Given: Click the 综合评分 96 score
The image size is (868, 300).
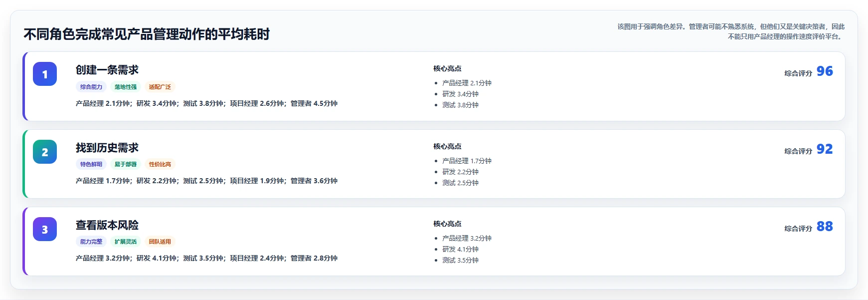Looking at the screenshot, I should click(809, 71).
